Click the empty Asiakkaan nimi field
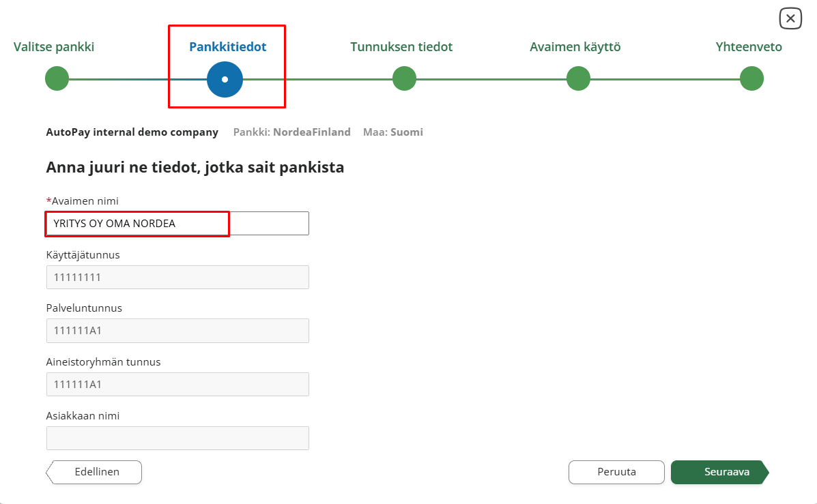The image size is (817, 504). pyautogui.click(x=177, y=438)
